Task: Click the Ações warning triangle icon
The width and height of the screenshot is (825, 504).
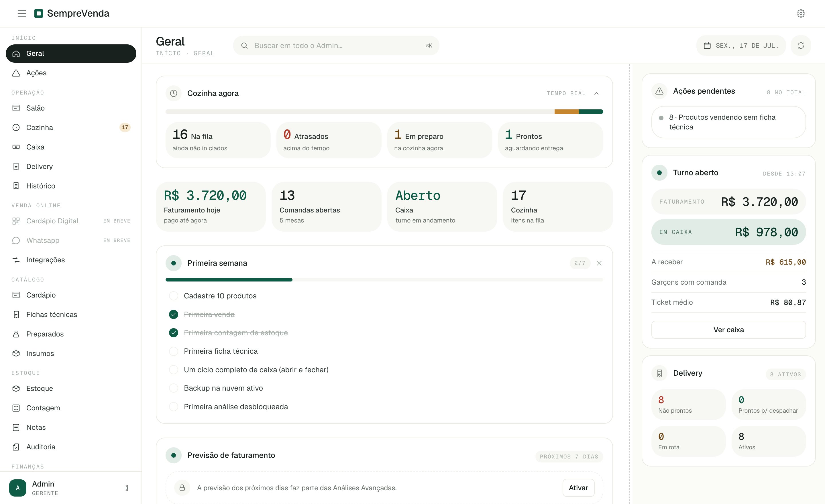Action: point(16,73)
